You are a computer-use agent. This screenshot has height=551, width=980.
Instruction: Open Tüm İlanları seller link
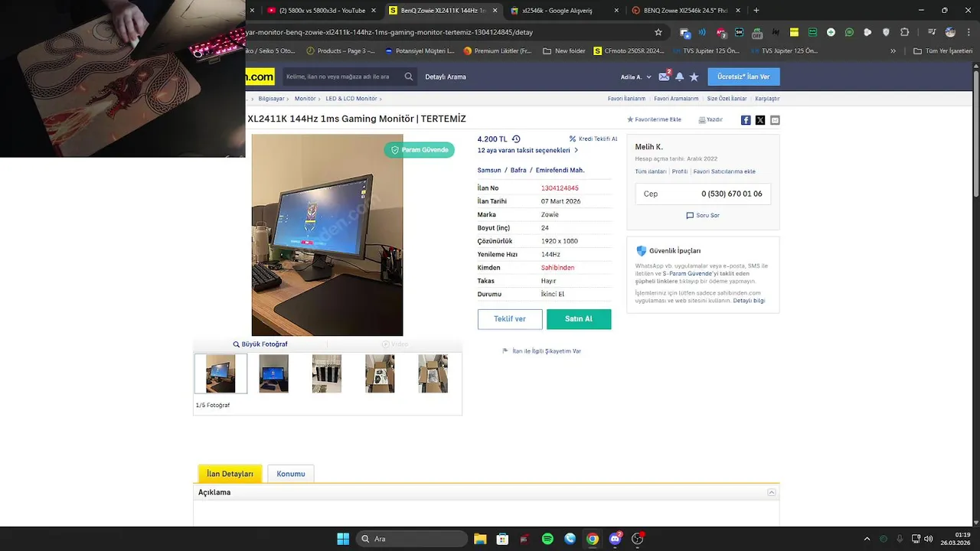tap(651, 171)
